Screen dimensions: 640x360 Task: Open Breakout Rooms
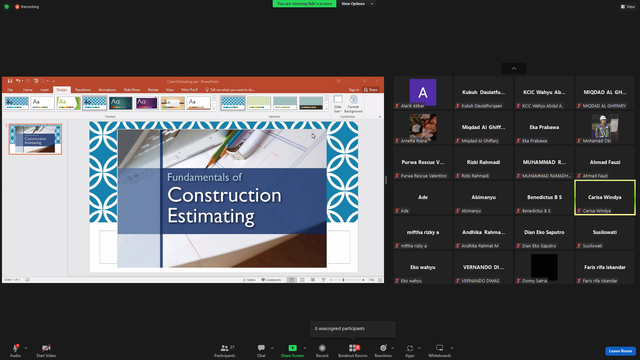(x=353, y=350)
